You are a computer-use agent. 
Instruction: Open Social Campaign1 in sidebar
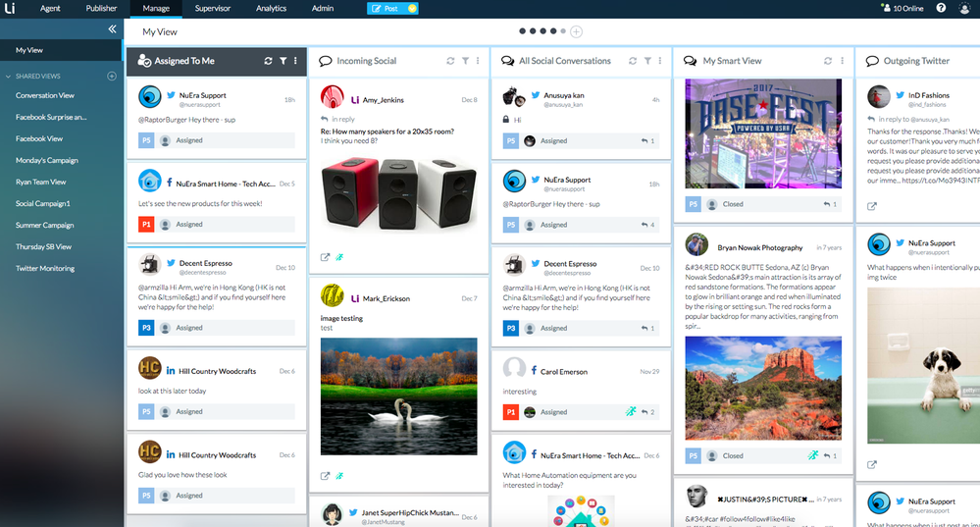(42, 204)
